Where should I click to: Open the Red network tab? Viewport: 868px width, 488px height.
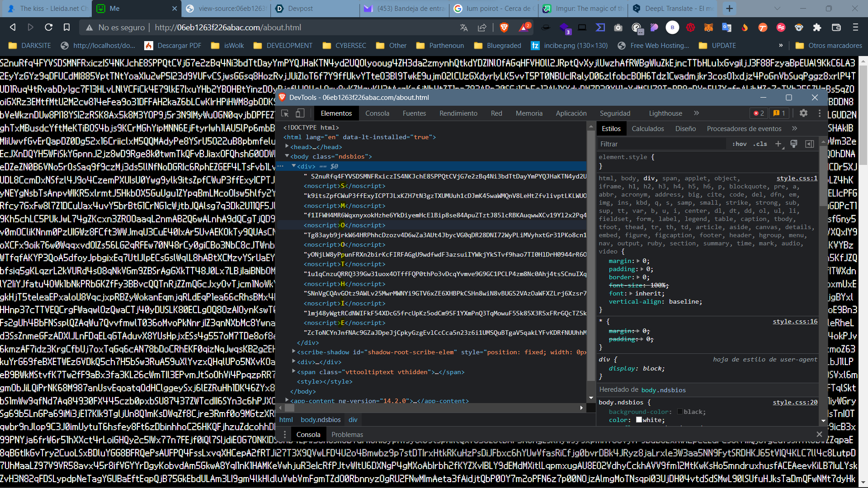(x=496, y=113)
